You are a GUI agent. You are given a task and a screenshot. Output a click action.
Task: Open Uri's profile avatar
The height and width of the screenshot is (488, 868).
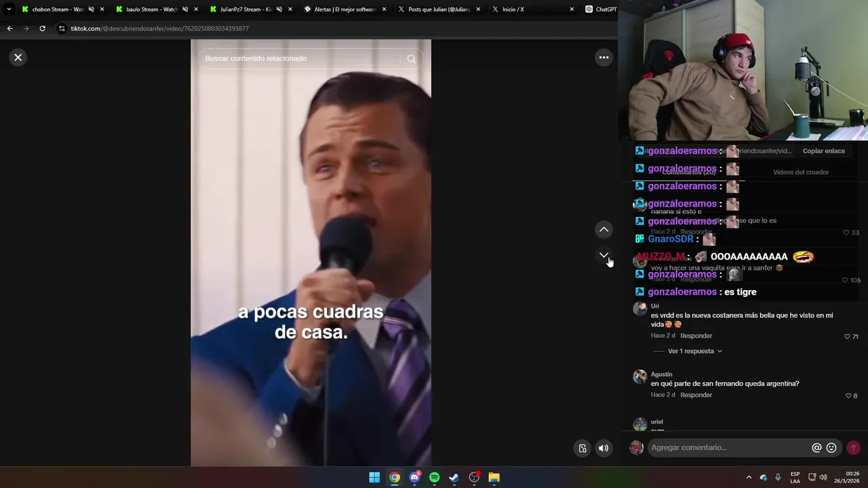639,309
